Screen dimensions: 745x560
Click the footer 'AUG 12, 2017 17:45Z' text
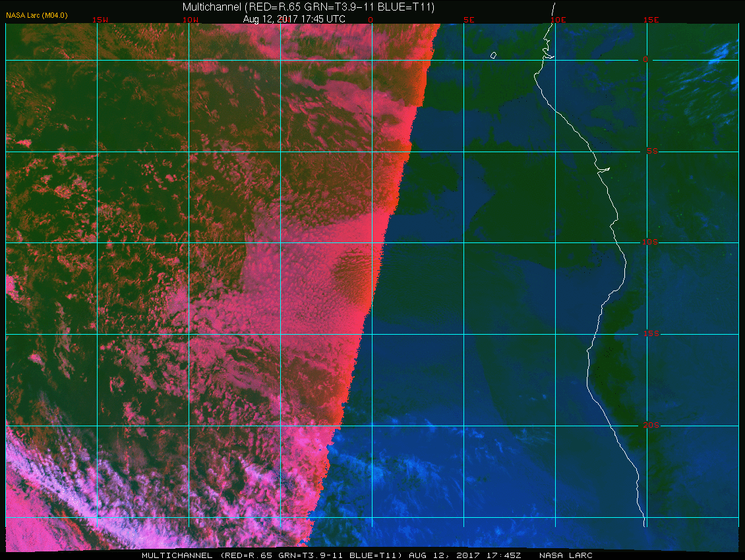tap(465, 555)
